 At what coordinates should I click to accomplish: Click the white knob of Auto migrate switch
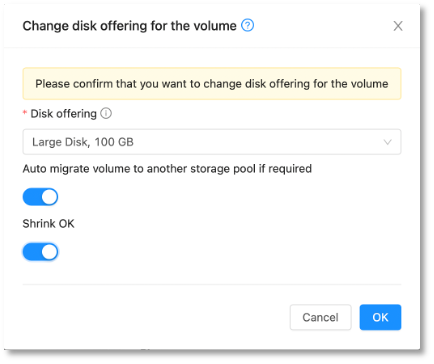[49, 197]
